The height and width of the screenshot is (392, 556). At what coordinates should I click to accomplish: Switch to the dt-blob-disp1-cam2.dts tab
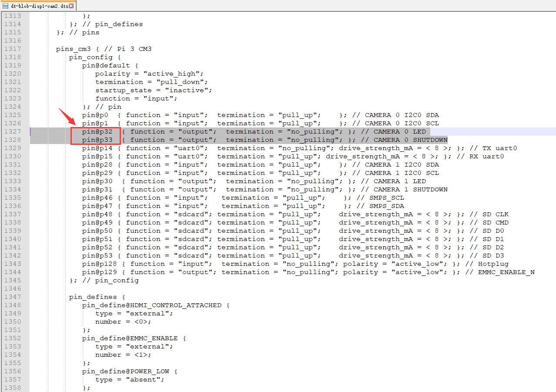[39, 6]
